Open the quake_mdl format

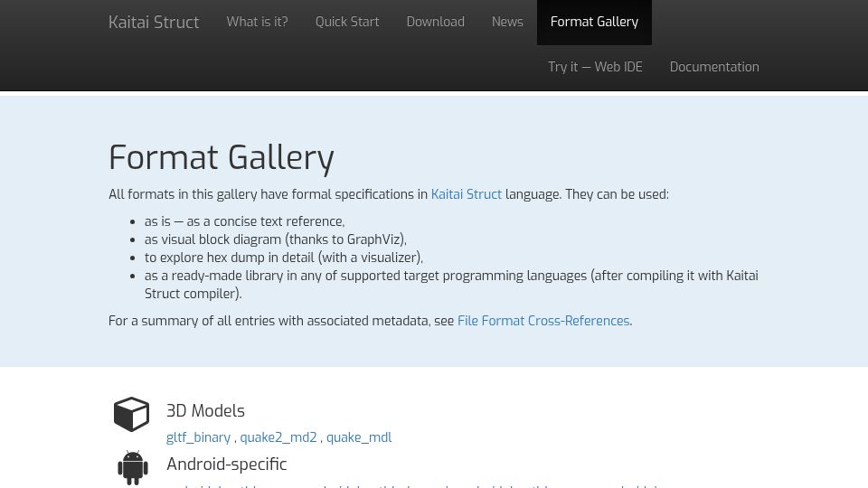click(x=359, y=437)
